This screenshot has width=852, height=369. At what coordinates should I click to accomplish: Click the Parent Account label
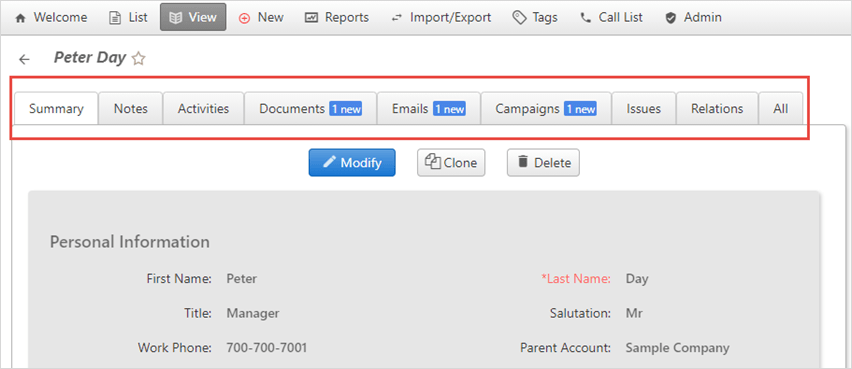pos(566,348)
